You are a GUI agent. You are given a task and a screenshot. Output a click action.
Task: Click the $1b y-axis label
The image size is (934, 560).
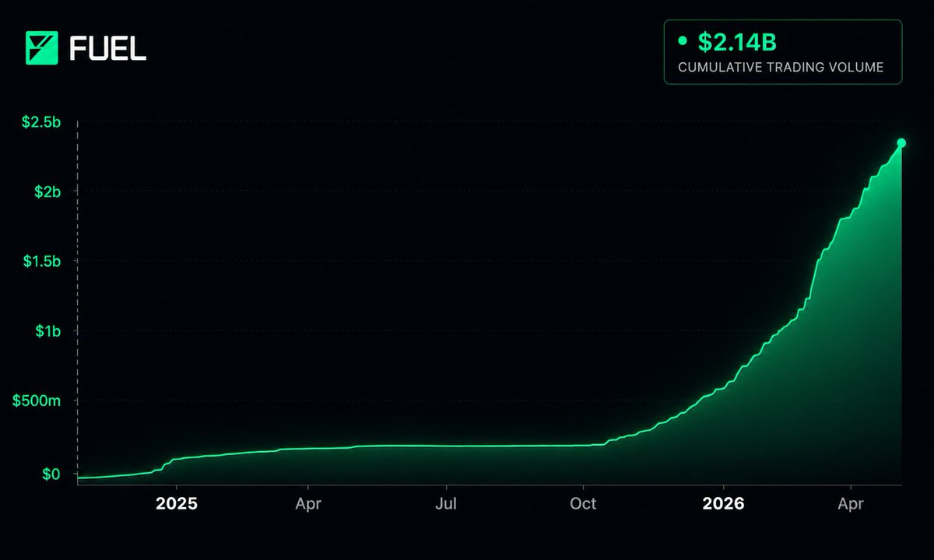48,331
